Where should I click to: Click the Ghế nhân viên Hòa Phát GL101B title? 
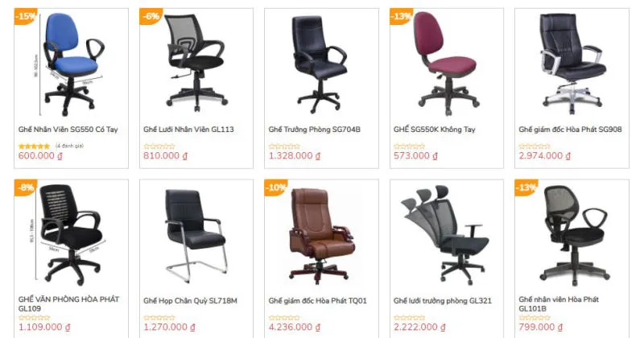click(x=559, y=304)
